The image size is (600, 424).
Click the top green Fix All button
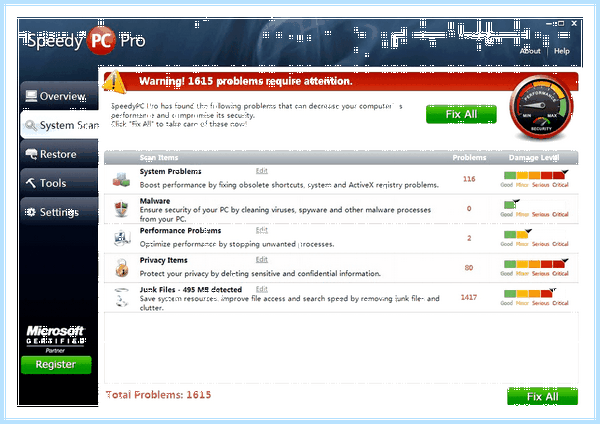click(461, 114)
